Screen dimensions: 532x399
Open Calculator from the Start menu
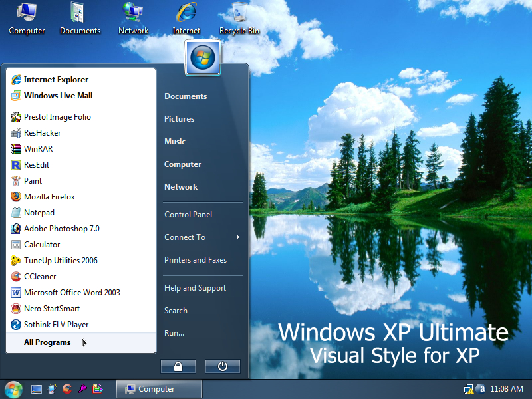point(80,245)
